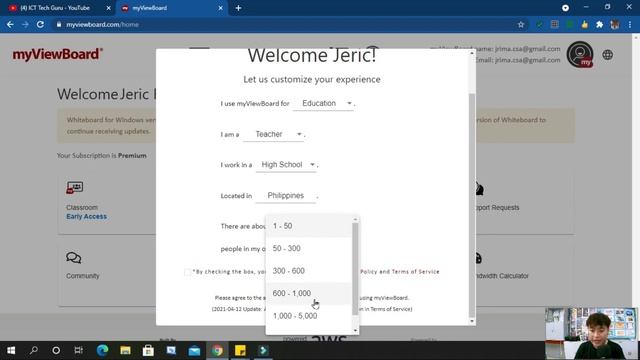Click the webcam overlay thumbnail
640x360 pixels.
click(x=591, y=333)
